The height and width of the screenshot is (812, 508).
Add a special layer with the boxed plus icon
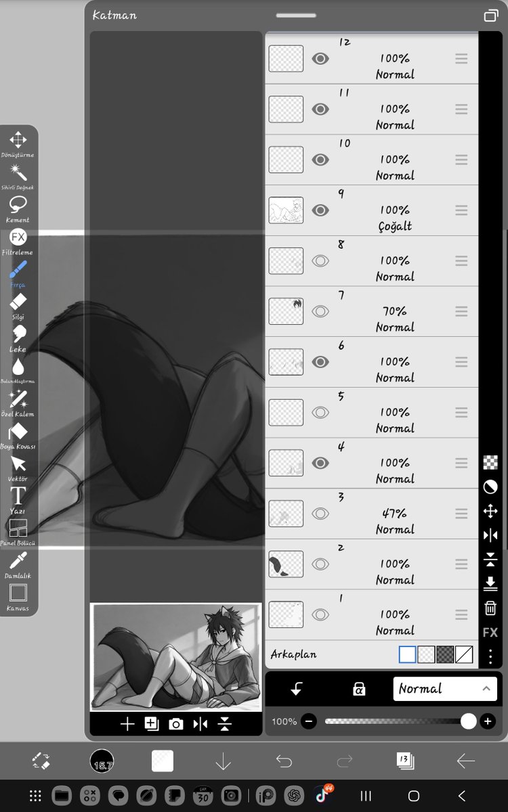[x=152, y=724]
